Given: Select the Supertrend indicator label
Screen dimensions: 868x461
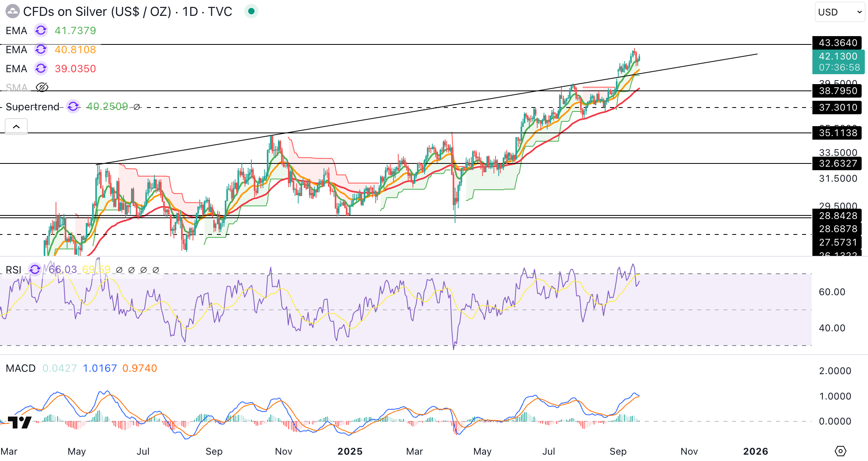Looking at the screenshot, I should click(x=33, y=107).
